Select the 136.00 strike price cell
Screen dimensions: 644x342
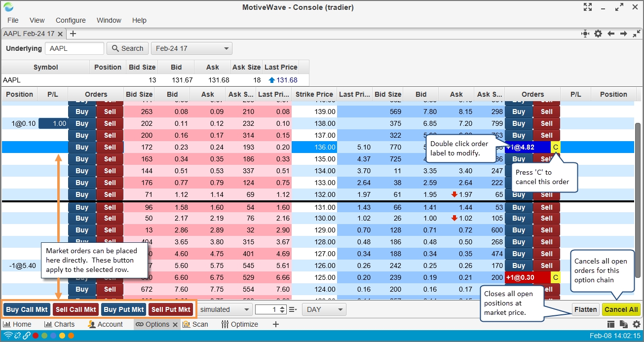(x=314, y=147)
